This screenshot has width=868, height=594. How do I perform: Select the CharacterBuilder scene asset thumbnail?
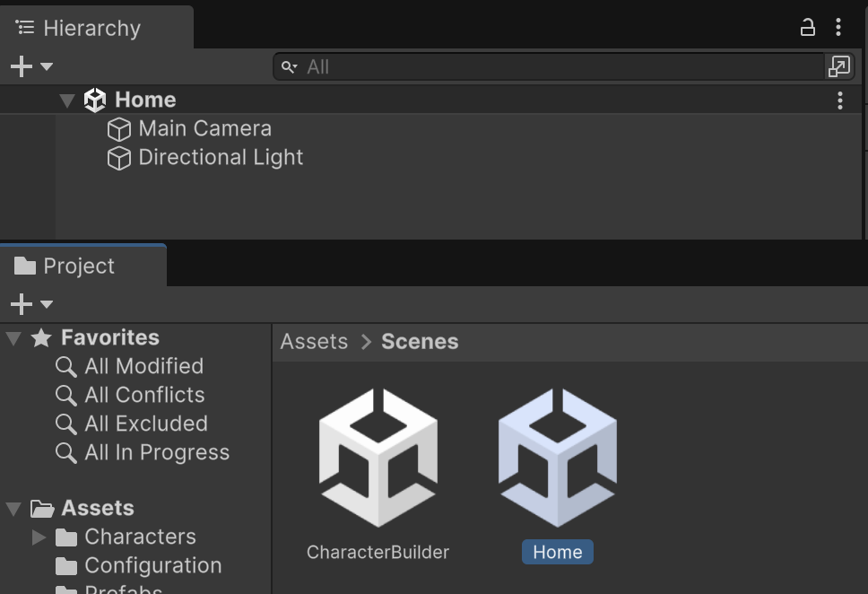click(378, 458)
